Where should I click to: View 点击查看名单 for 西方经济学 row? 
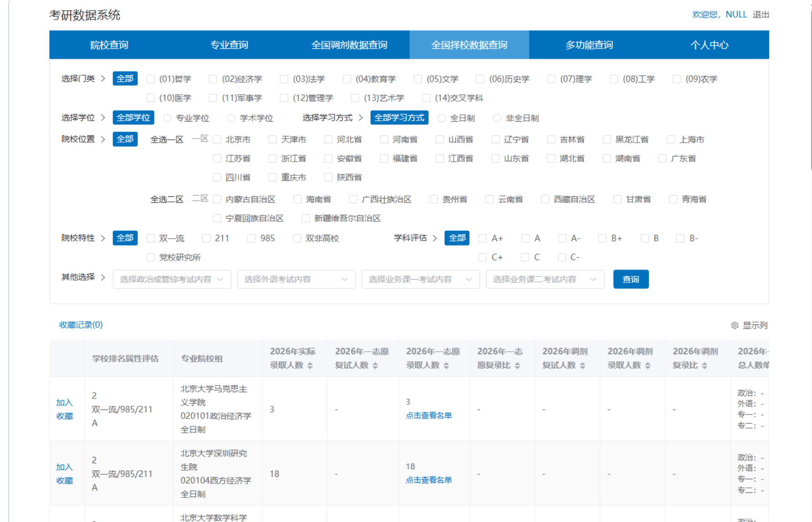click(429, 480)
